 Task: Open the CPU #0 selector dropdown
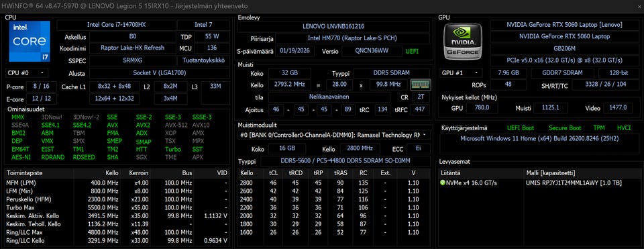pyautogui.click(x=27, y=73)
